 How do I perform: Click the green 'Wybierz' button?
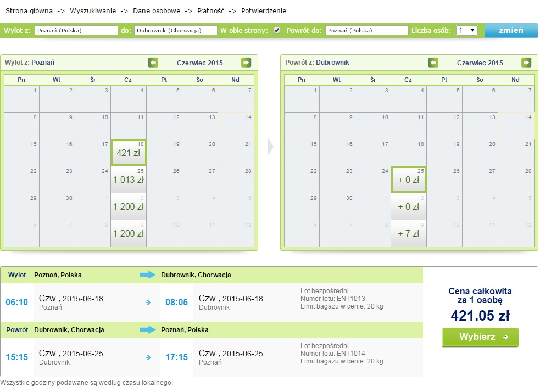pos(480,337)
